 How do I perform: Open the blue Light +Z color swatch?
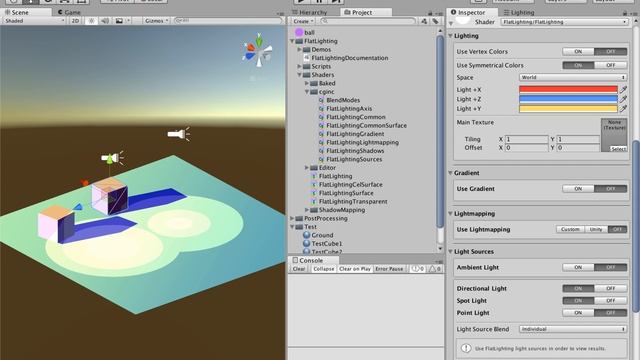click(568, 99)
